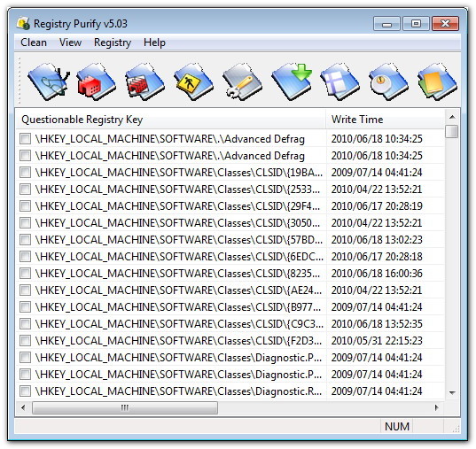
Task: Close the Registry Purify window
Action: pos(445,23)
